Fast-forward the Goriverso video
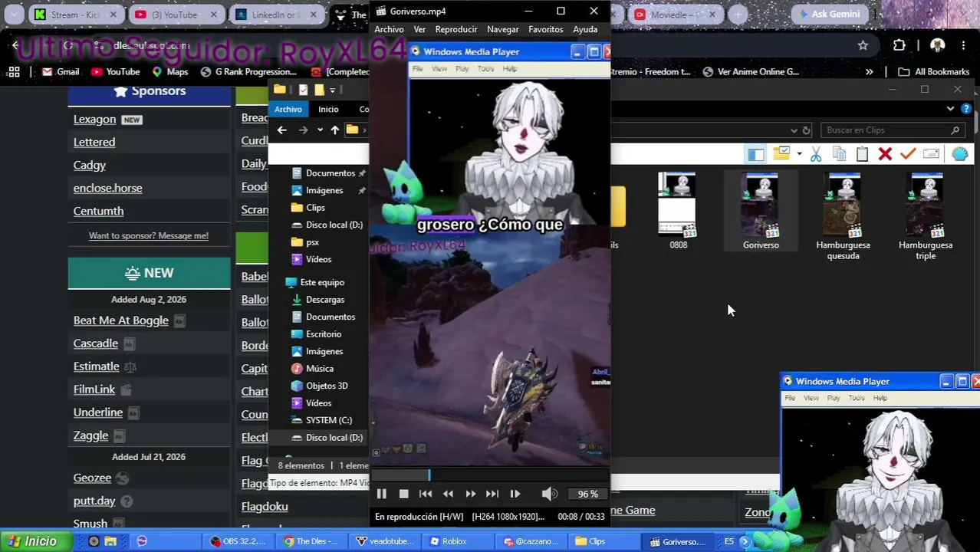 pyautogui.click(x=470, y=495)
